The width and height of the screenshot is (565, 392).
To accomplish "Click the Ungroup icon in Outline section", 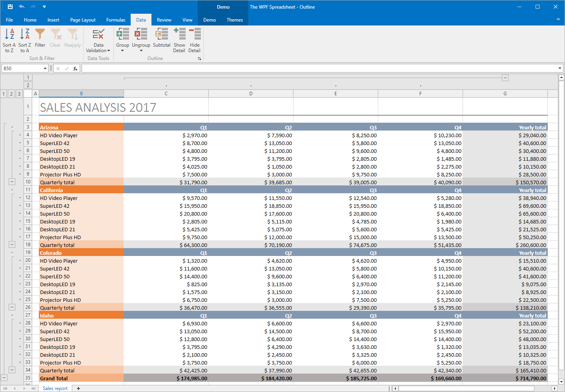I will (141, 34).
